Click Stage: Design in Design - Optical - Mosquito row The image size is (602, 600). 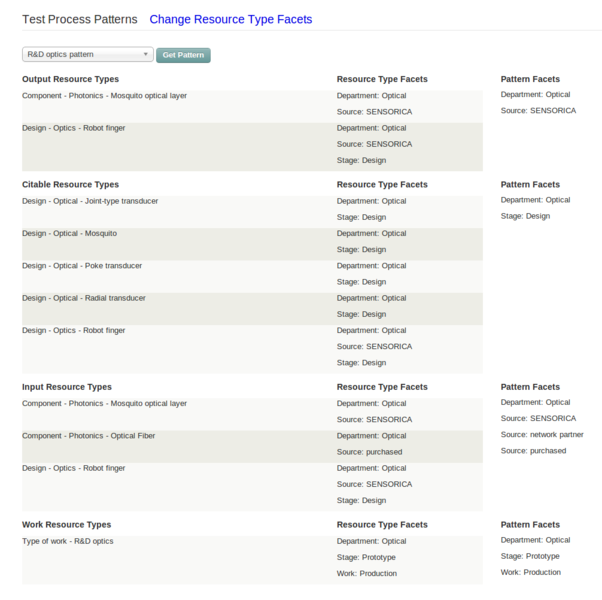(361, 250)
